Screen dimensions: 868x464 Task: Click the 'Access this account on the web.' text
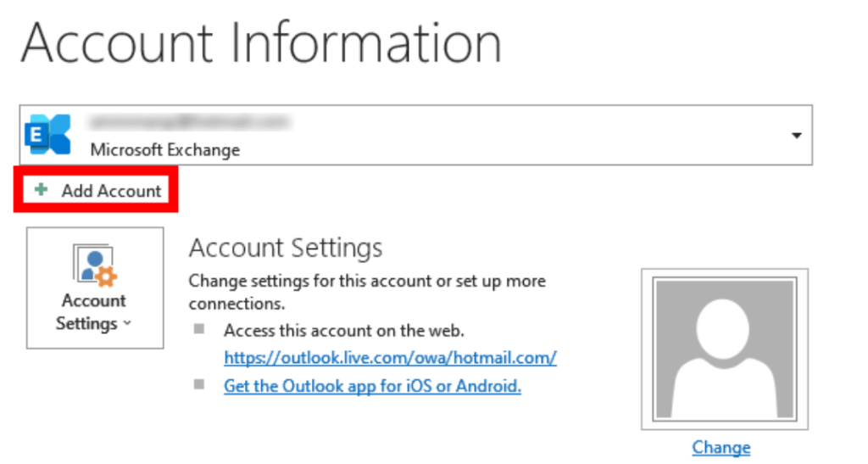coord(344,331)
